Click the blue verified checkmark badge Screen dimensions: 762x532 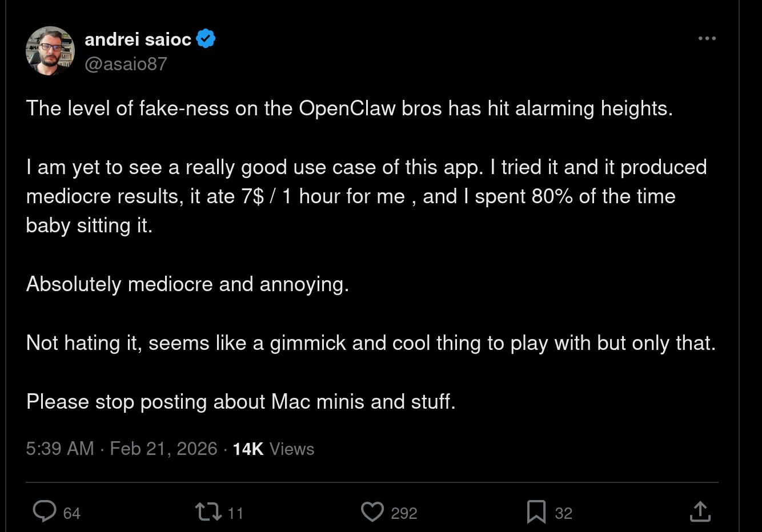[206, 39]
